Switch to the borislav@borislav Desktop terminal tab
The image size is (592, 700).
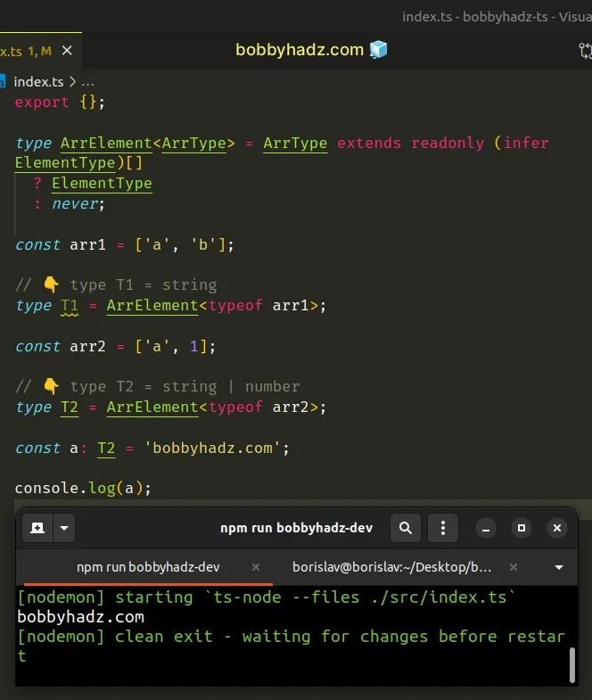[x=392, y=567]
